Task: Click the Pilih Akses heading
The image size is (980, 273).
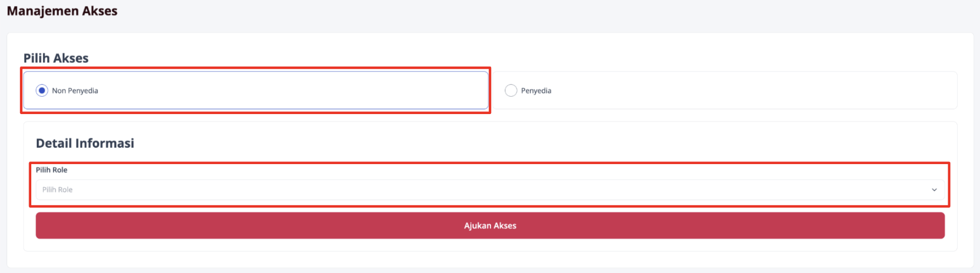Action: click(56, 58)
